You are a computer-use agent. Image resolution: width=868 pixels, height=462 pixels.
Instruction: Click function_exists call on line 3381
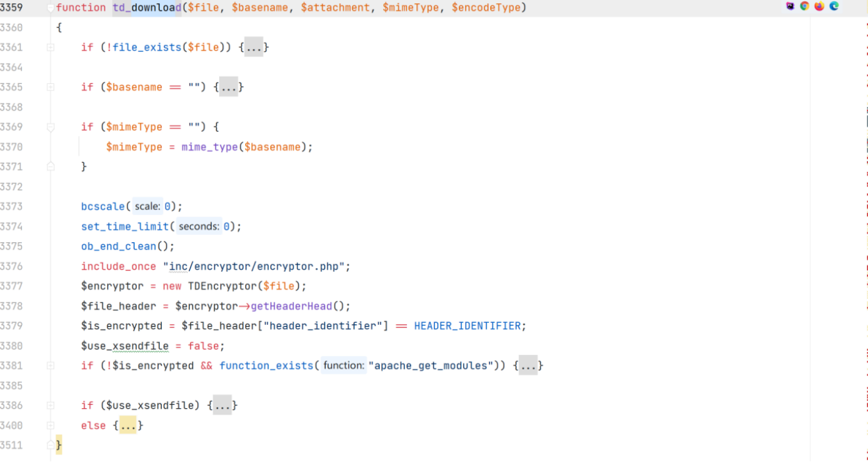point(266,365)
